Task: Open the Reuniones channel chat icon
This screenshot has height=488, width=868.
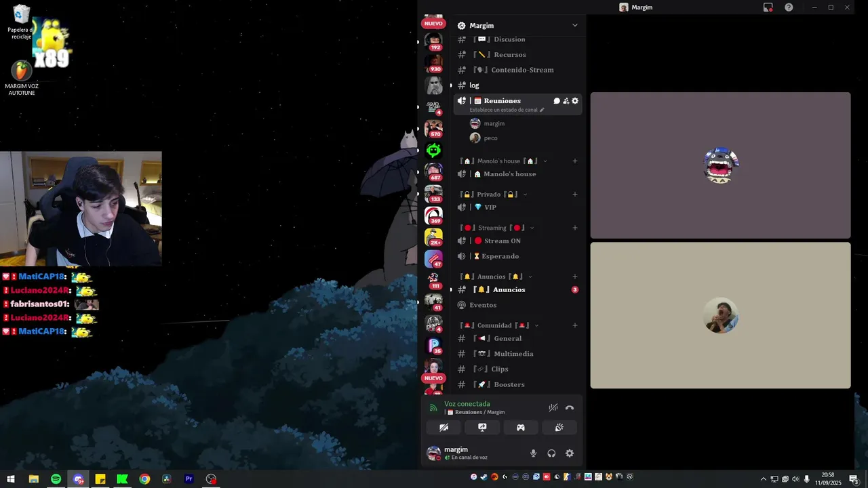Action: pos(557,101)
